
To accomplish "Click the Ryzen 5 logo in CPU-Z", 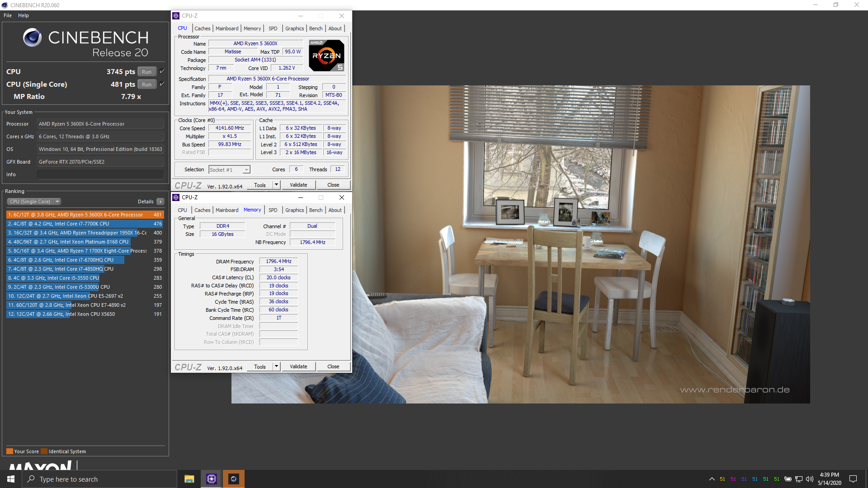I will 326,56.
